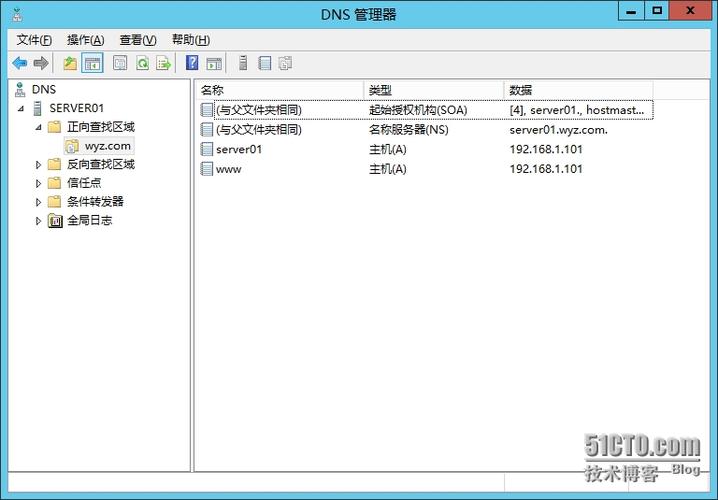Click the SERVER01 server icon in tree
Viewport: 718px width, 500px height.
38,108
